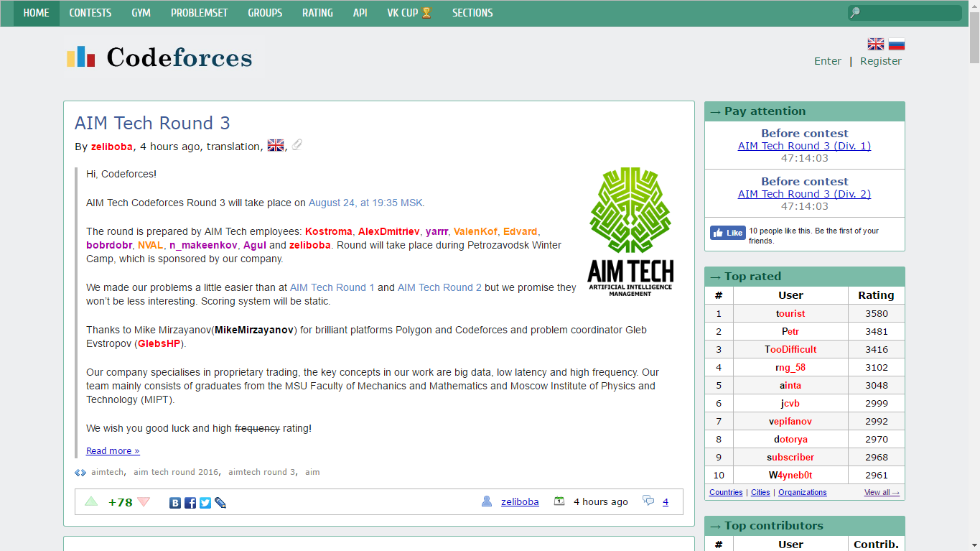
Task: Open W4yneb0t's profile in Top rated
Action: click(x=790, y=476)
